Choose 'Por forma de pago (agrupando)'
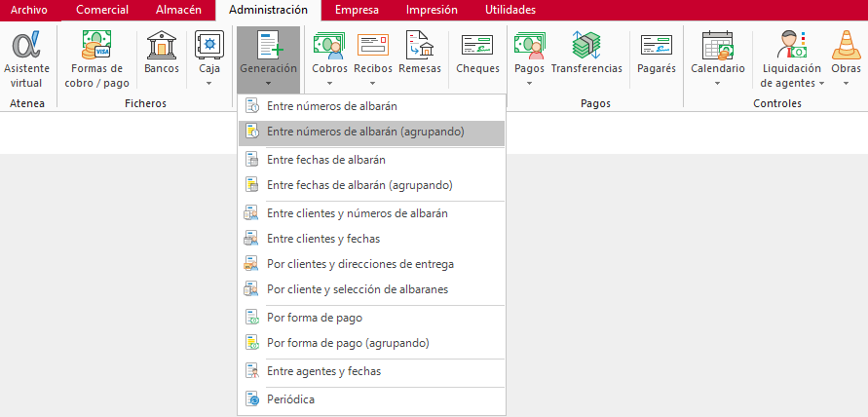868x417 pixels. tap(371, 343)
